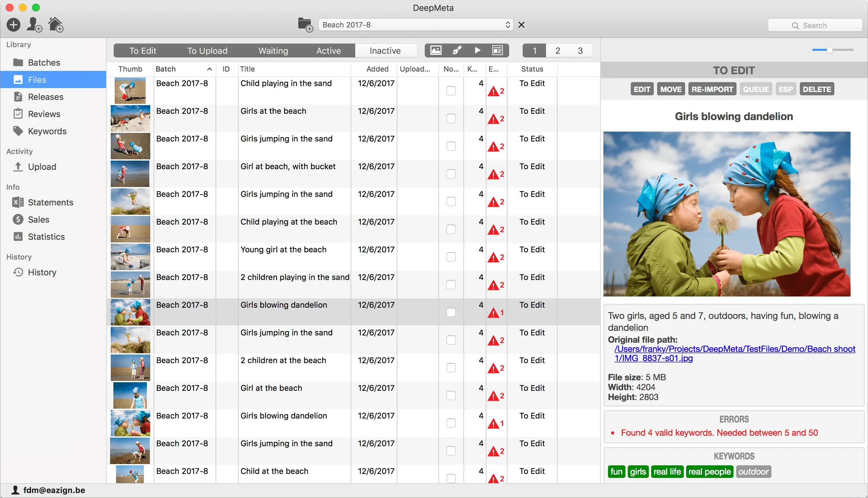The height and width of the screenshot is (498, 868).
Task: Tick checkbox for Girl at beach, with bucket
Action: [x=451, y=174]
